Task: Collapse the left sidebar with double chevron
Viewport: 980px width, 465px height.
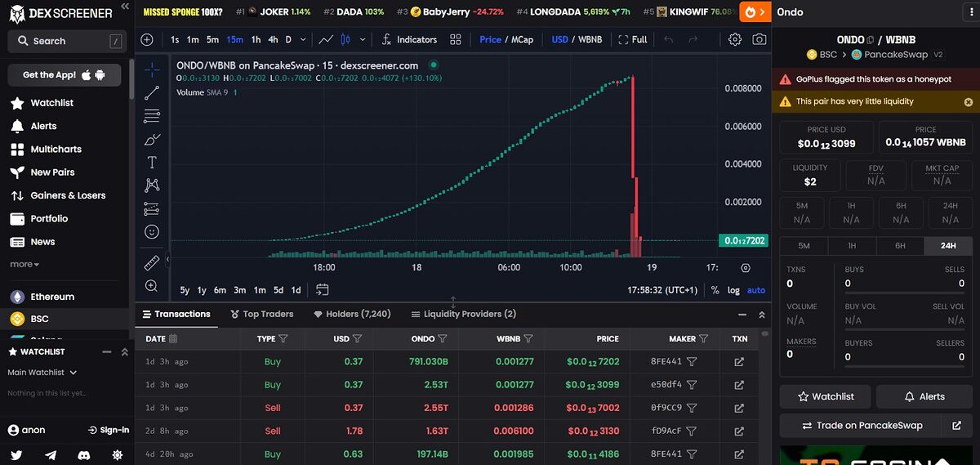Action: click(124, 7)
